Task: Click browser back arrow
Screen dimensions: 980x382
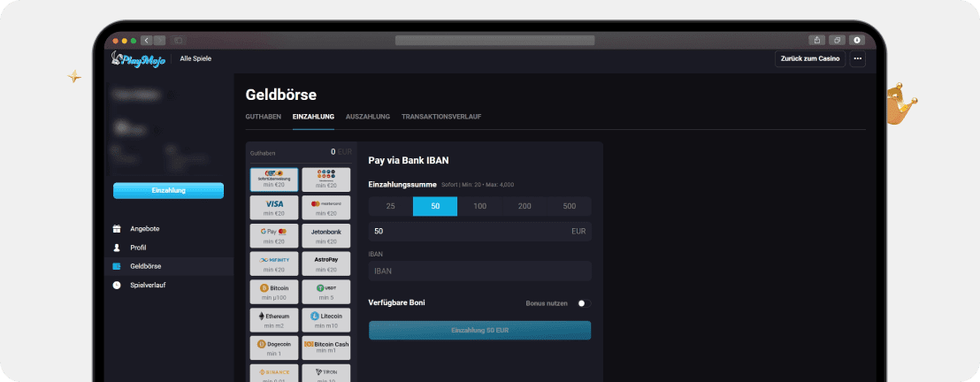Action: [x=146, y=40]
